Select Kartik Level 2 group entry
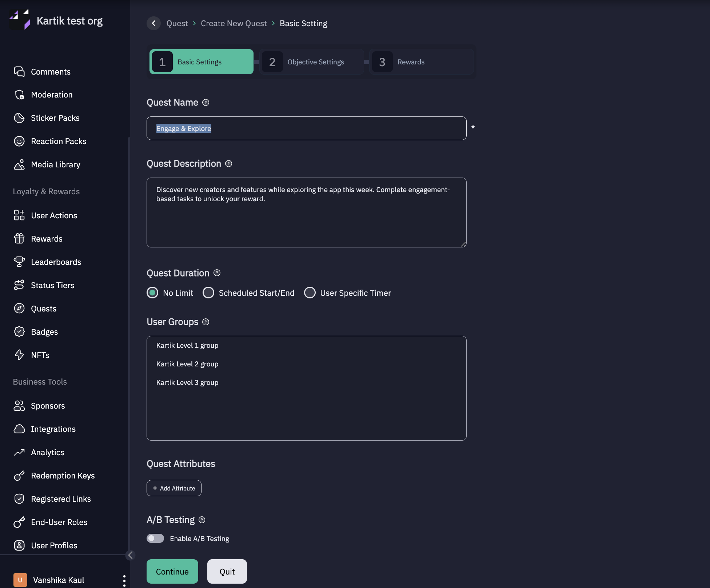 point(187,364)
